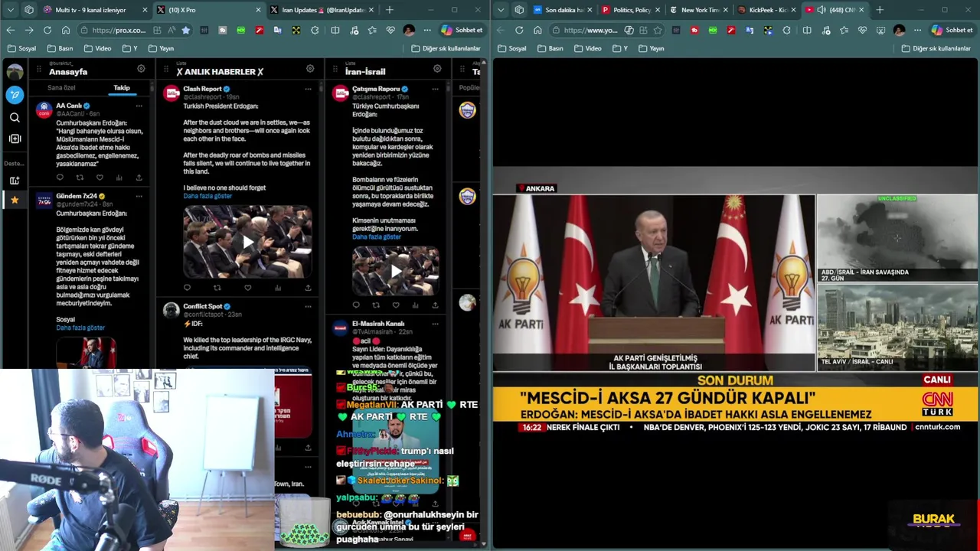Image resolution: width=980 pixels, height=551 pixels.
Task: Go to home page in left browser
Action: coord(66,30)
